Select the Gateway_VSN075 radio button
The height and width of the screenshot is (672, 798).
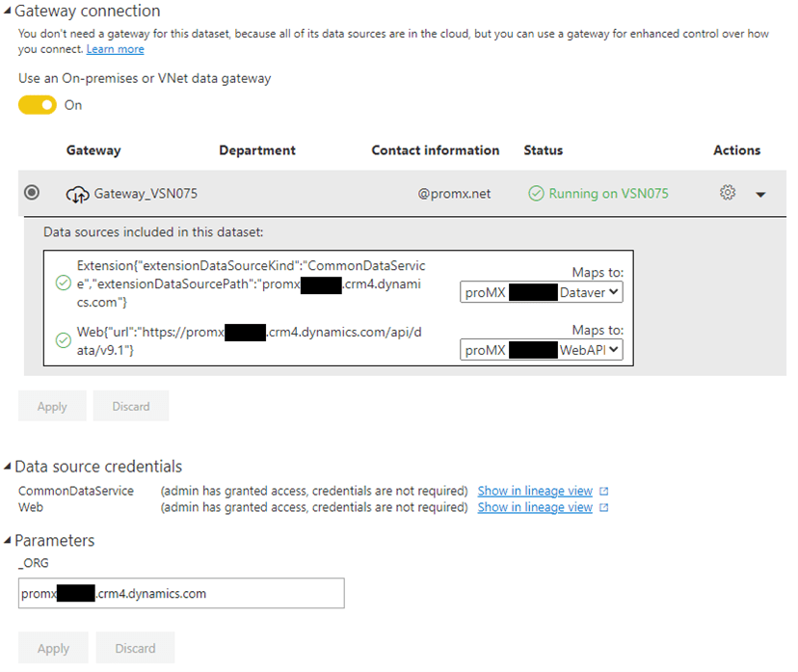(32, 193)
